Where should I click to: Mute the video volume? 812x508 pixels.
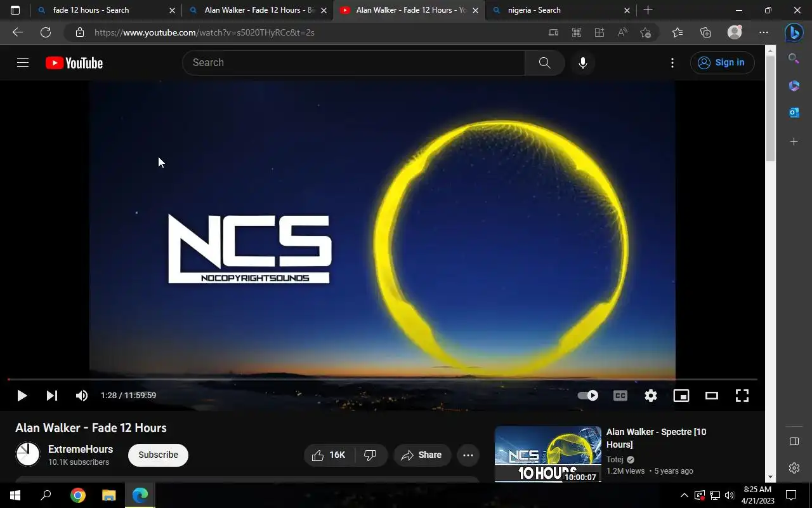(x=82, y=396)
